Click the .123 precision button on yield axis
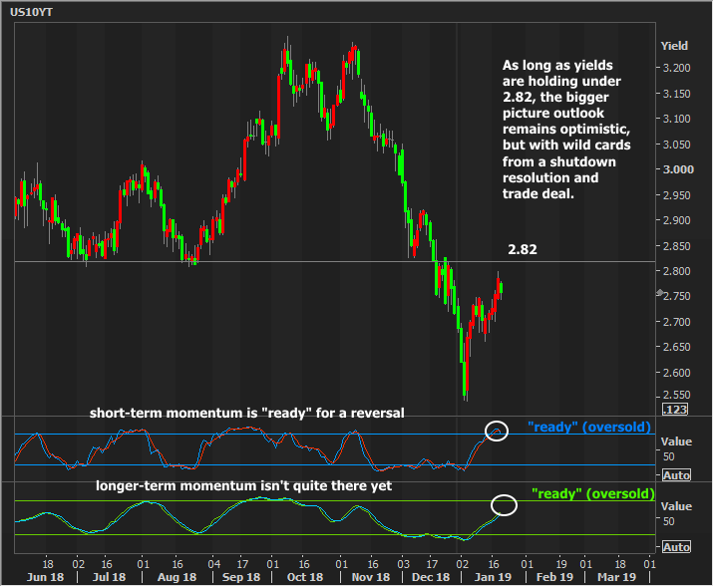The image size is (715, 588). (x=675, y=410)
